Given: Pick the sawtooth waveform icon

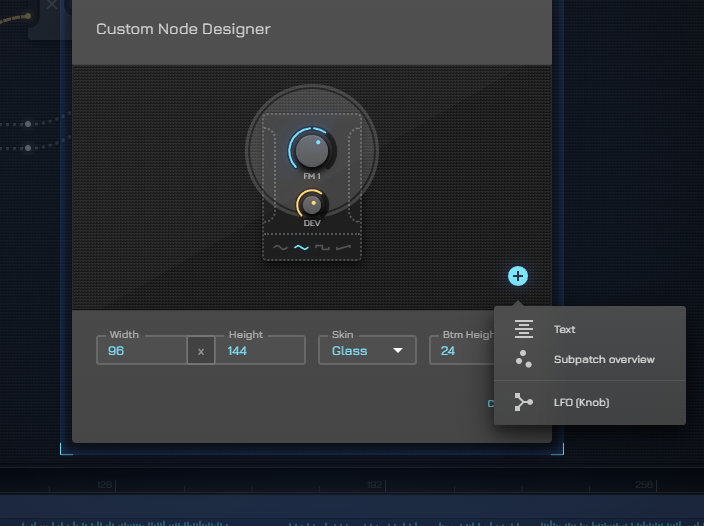Looking at the screenshot, I should 344,247.
